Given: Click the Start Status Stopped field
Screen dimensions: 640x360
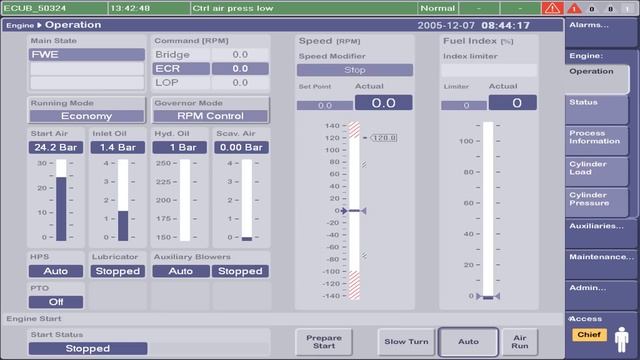Looking at the screenshot, I should [88, 349].
